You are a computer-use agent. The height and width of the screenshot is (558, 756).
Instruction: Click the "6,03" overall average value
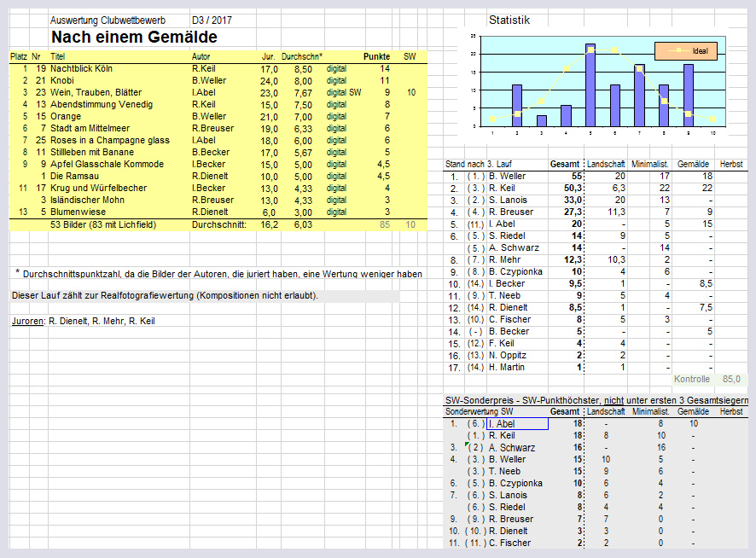tap(303, 224)
